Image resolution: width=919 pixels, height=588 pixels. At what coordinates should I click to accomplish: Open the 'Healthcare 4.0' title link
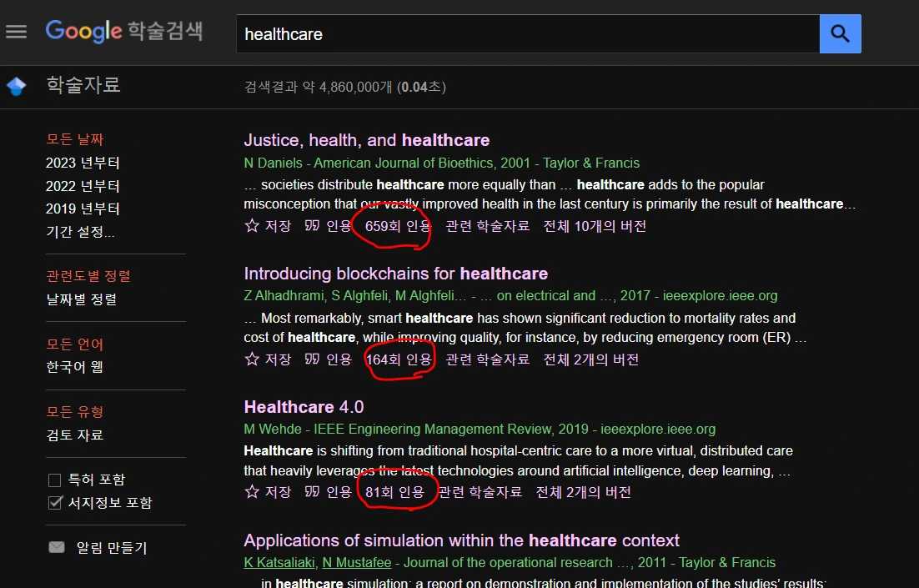[304, 407]
